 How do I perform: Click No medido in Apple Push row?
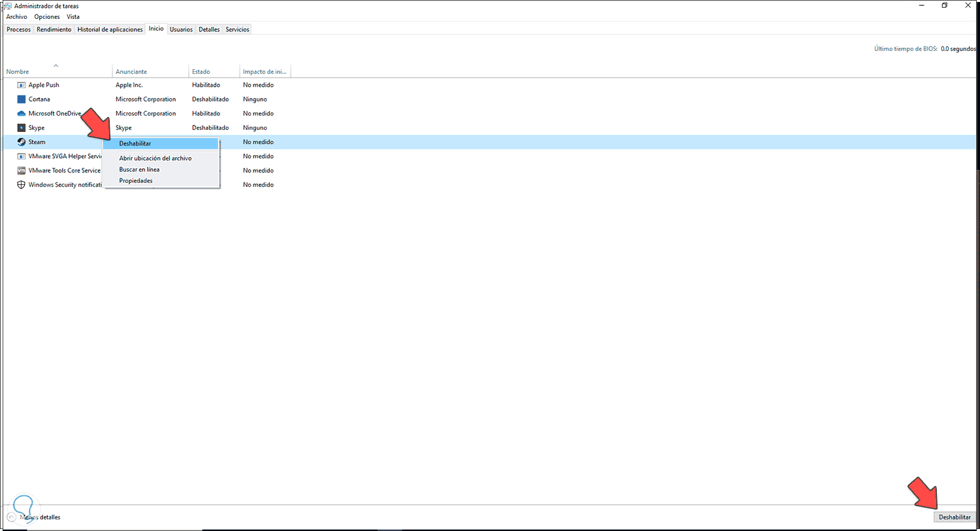coord(258,85)
